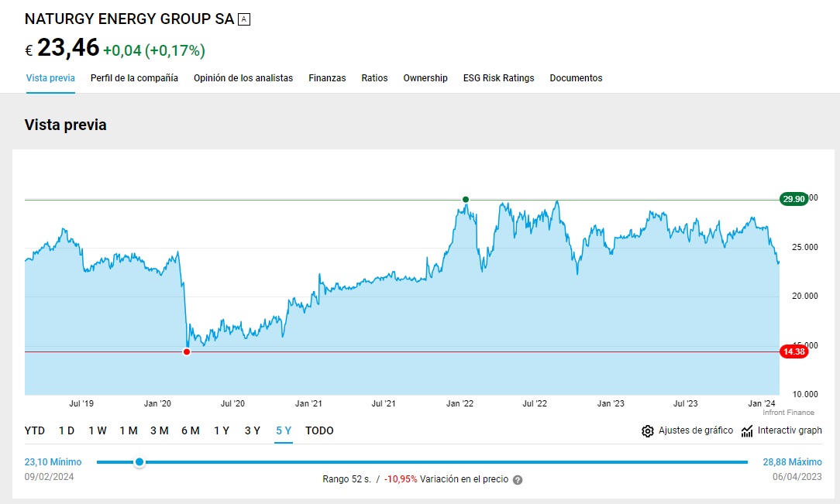Image resolution: width=840 pixels, height=504 pixels.
Task: Click the 14.38 low price label
Action: coord(794,352)
